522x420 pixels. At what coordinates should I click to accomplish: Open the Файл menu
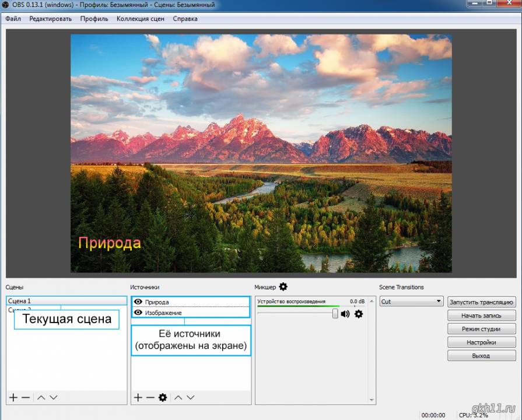tap(13, 19)
